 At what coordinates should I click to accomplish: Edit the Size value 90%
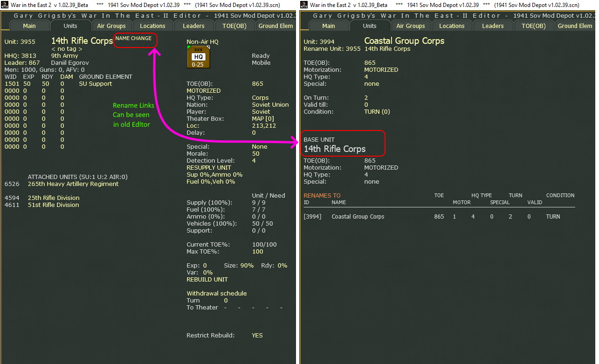[246, 266]
